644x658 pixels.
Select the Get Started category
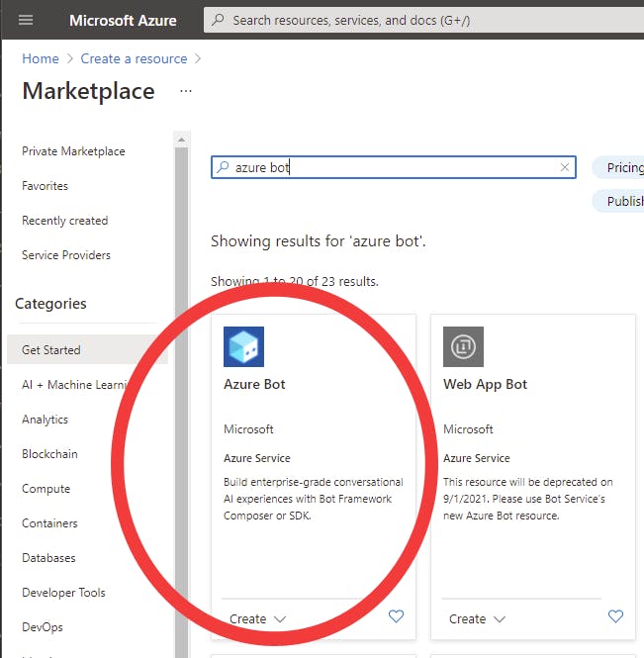87,349
